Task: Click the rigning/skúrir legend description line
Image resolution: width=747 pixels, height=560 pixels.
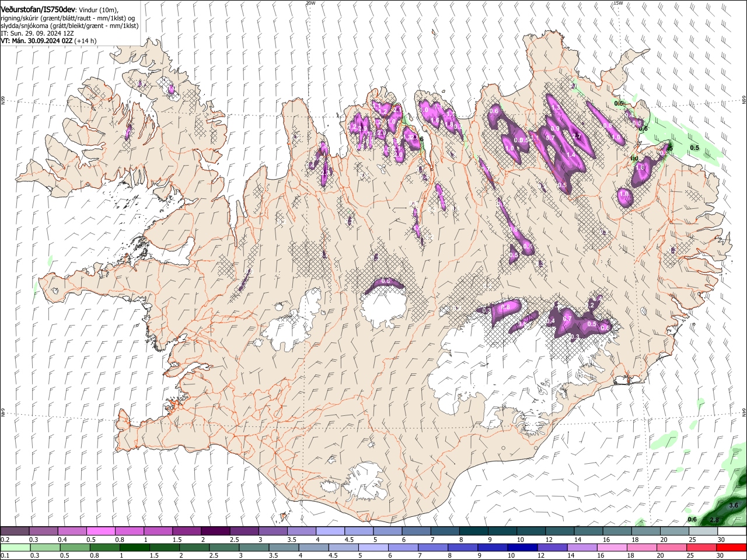Action: [x=69, y=18]
